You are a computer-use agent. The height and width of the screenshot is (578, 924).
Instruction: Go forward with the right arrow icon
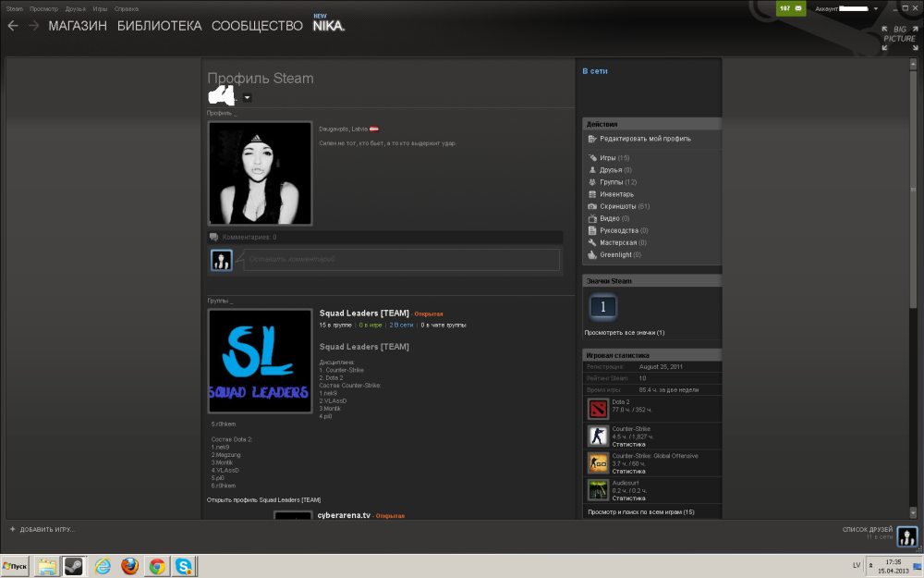pyautogui.click(x=33, y=26)
